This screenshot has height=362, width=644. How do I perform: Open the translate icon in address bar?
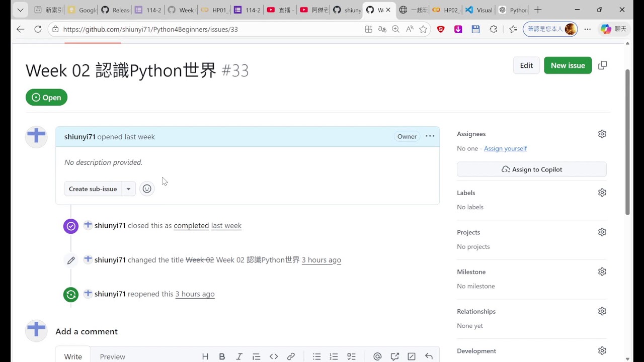pos(382,29)
